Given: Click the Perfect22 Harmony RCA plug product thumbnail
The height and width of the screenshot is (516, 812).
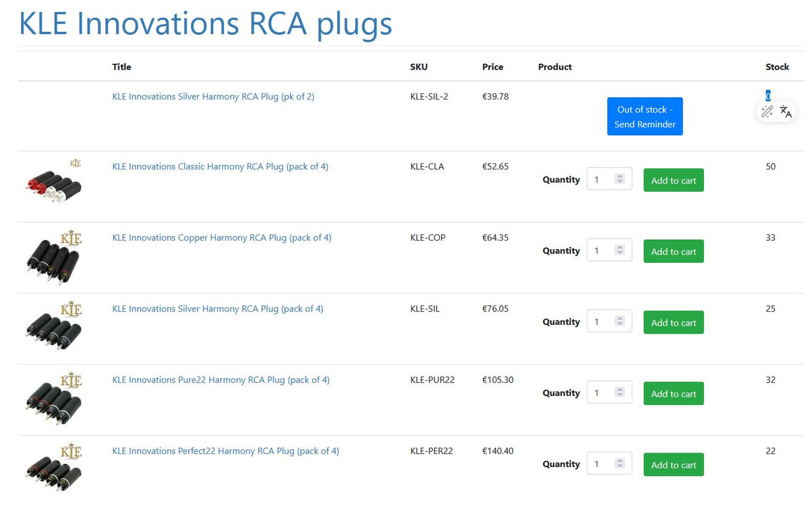Looking at the screenshot, I should 54,468.
